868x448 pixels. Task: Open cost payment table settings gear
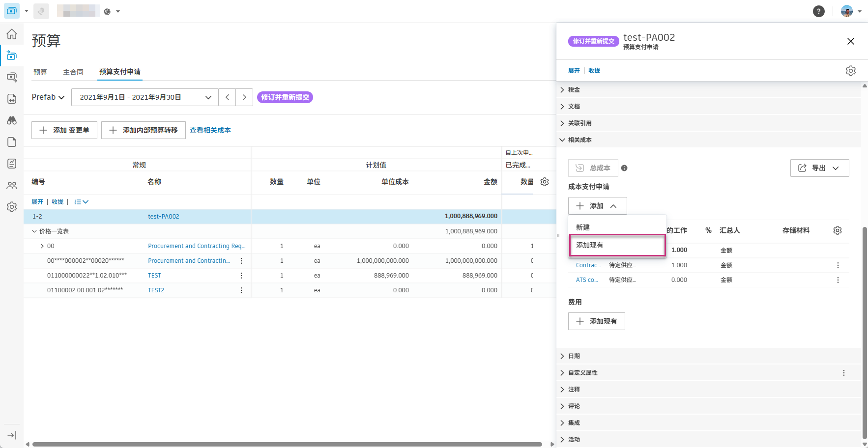[838, 230]
